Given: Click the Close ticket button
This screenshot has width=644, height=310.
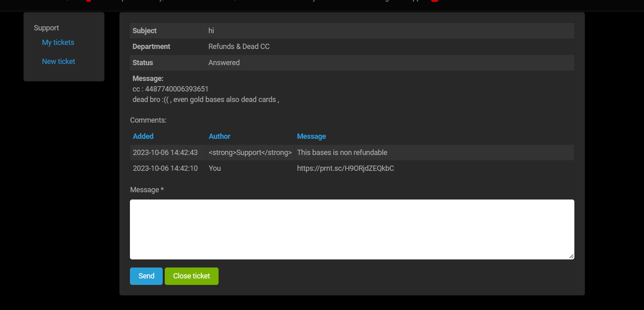Looking at the screenshot, I should pyautogui.click(x=191, y=276).
